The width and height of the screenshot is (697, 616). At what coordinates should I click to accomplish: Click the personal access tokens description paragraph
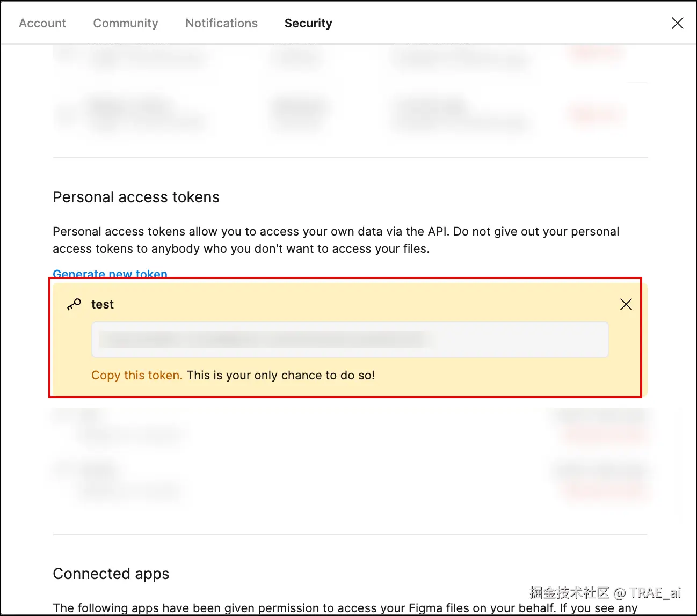[336, 240]
